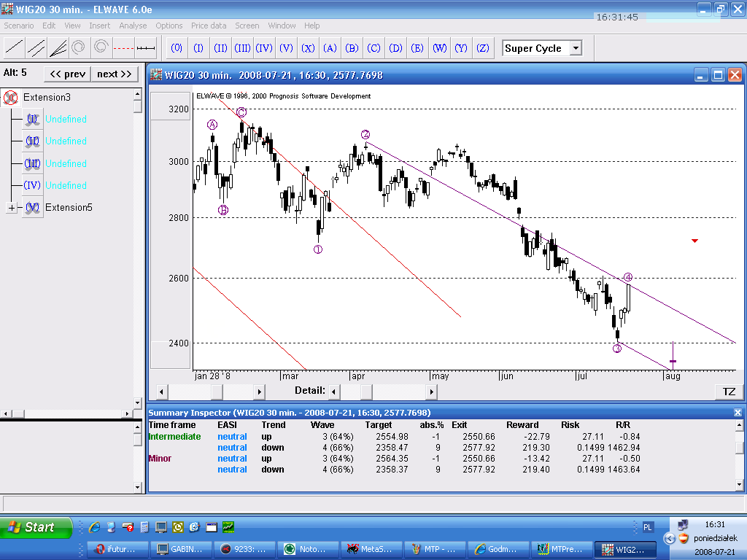Go to next alternative with next button
The height and width of the screenshot is (560, 747).
click(115, 74)
